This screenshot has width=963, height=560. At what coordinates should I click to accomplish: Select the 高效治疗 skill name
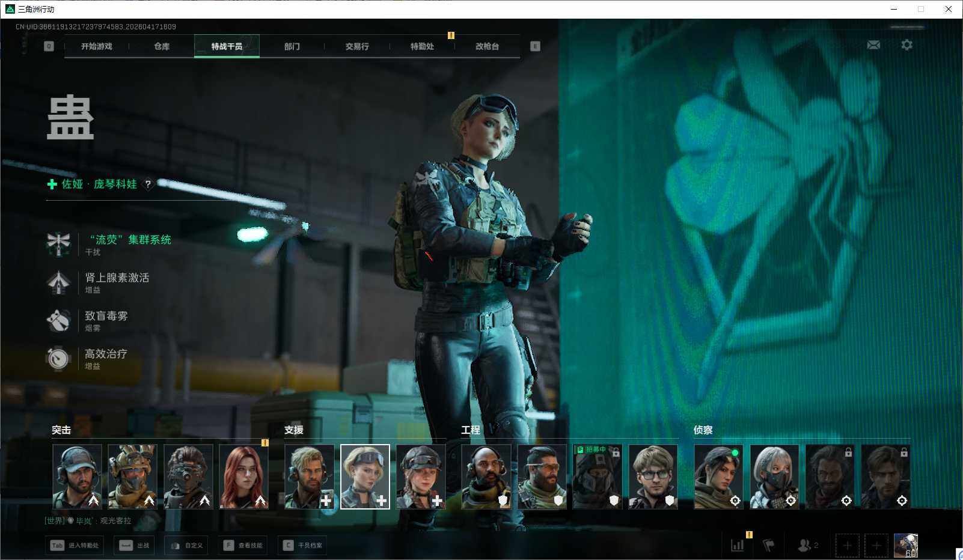point(106,354)
